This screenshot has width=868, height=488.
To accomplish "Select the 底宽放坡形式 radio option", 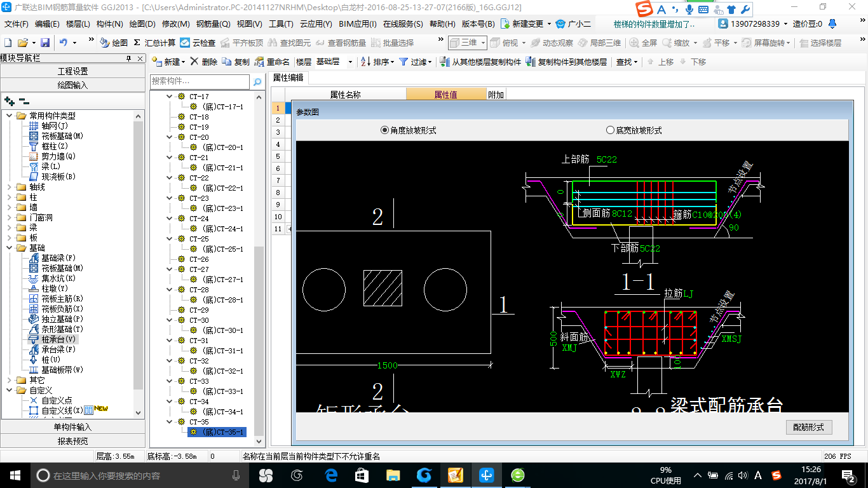I will coord(634,130).
